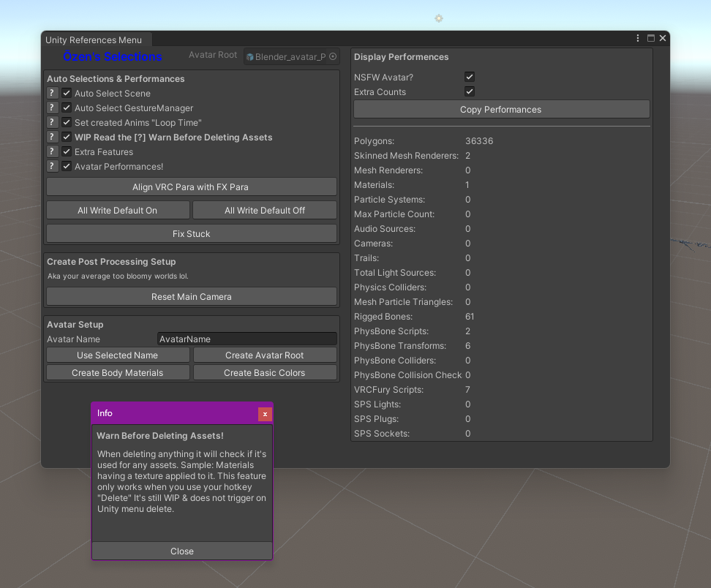Uncheck the NSFW Avatar checkbox

[470, 77]
